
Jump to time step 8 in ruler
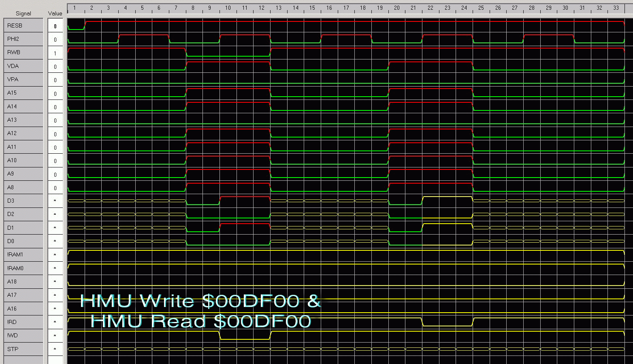click(193, 8)
